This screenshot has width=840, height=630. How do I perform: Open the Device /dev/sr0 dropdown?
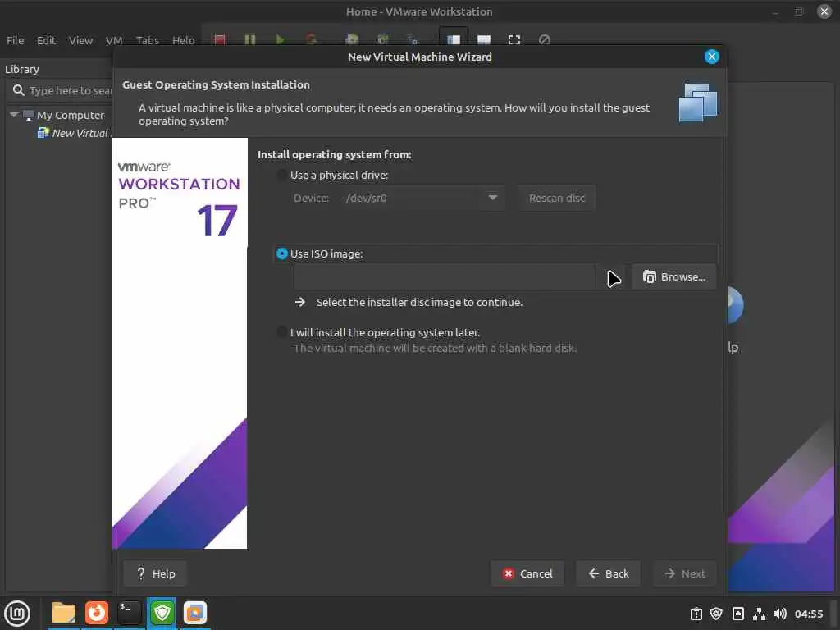[423, 198]
